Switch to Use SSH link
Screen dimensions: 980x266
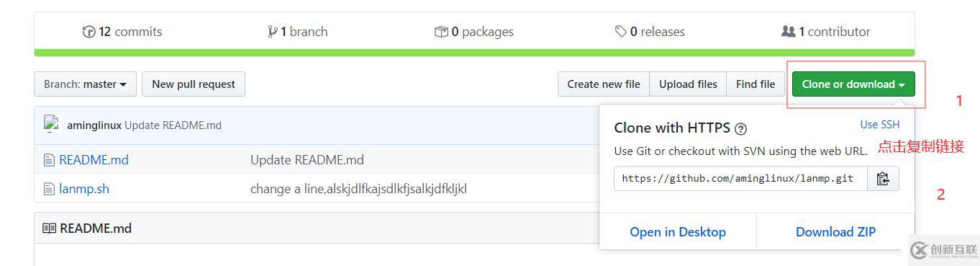coord(880,125)
